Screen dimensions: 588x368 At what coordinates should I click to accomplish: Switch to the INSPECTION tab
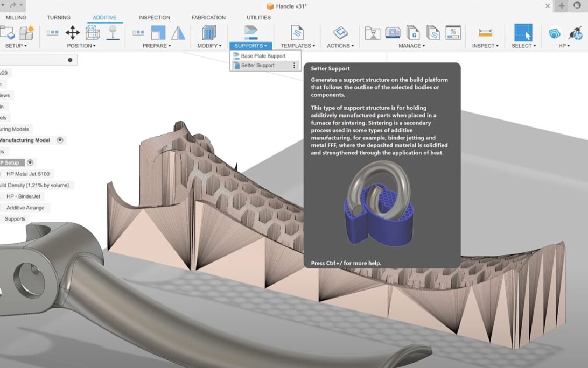154,18
